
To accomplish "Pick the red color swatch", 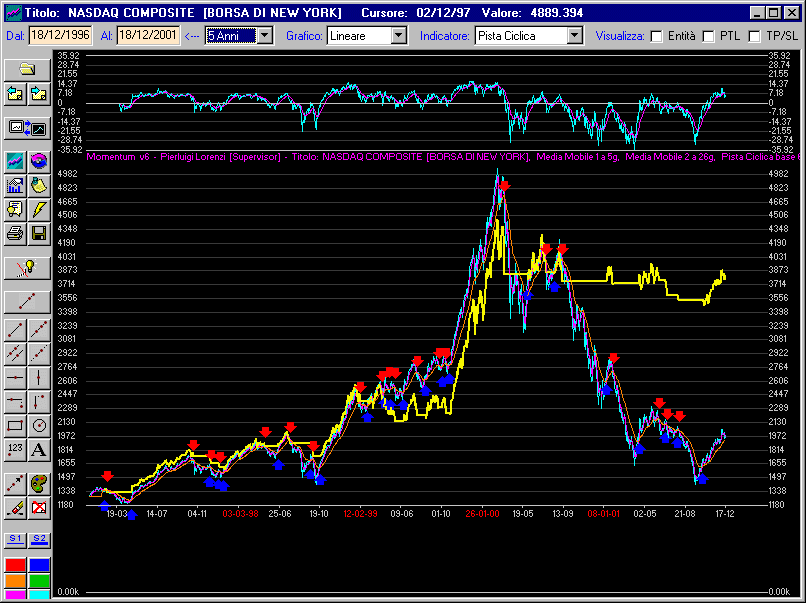I will coord(15,565).
